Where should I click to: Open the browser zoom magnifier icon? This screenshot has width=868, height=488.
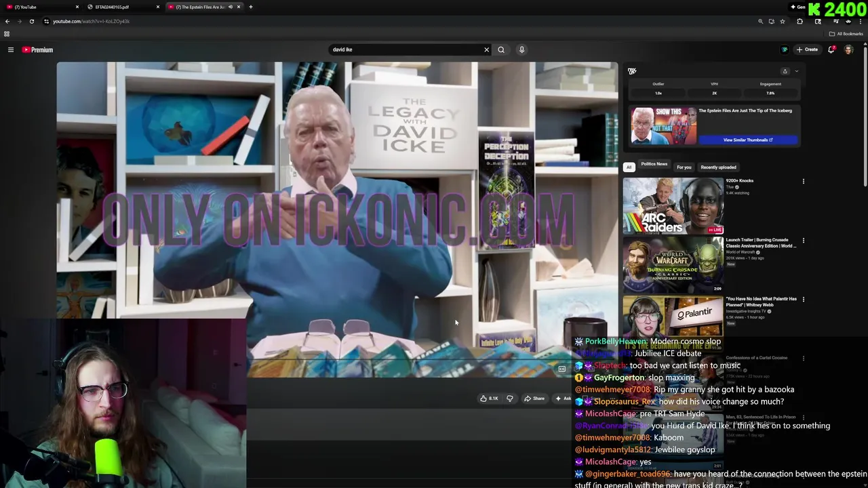point(760,21)
